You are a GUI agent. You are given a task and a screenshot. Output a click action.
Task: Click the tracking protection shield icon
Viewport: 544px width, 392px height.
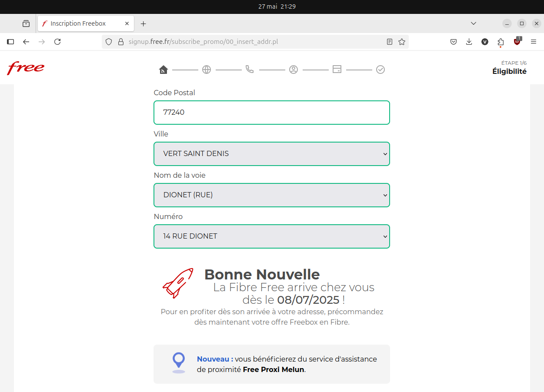(x=109, y=42)
